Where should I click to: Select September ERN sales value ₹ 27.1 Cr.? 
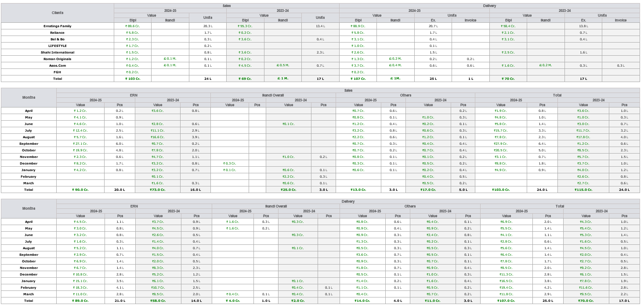click(80, 144)
